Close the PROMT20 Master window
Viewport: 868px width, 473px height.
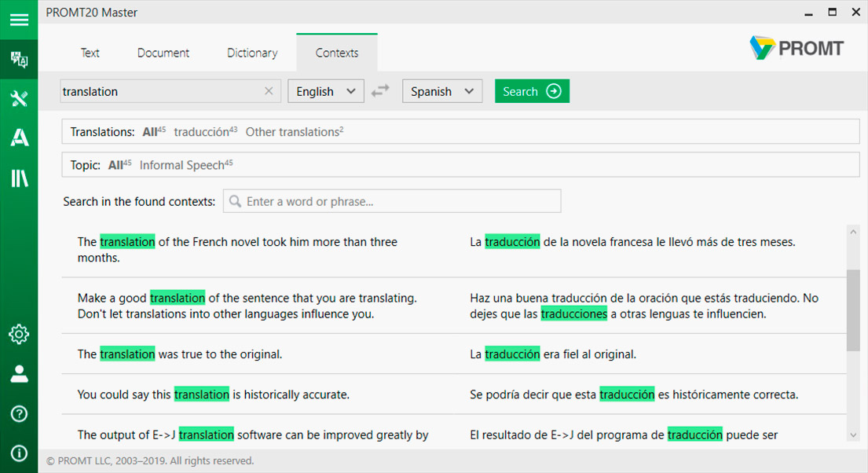(855, 13)
